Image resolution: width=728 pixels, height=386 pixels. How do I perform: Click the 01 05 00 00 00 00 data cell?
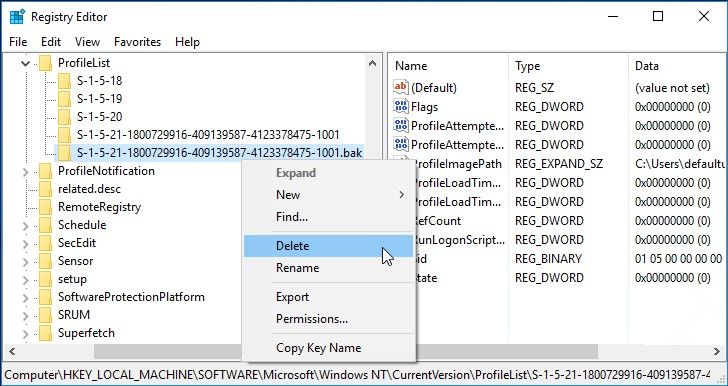[x=679, y=259]
